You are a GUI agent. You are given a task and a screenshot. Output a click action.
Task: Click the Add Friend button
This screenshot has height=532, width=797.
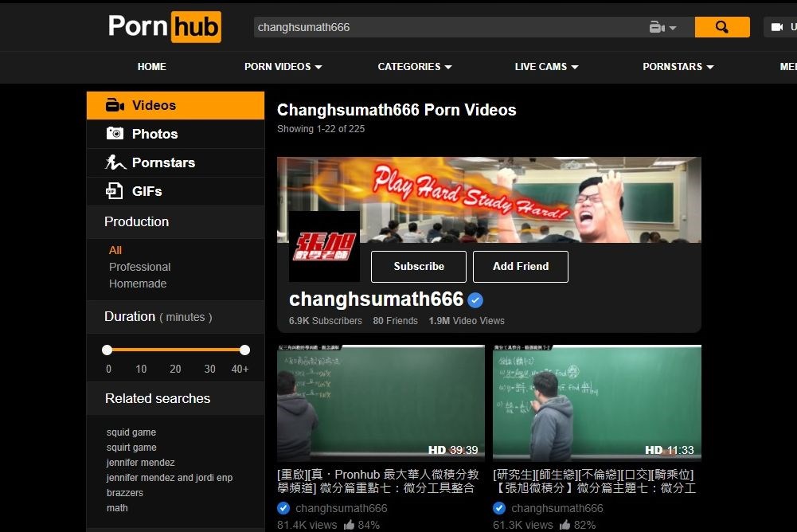click(x=521, y=267)
